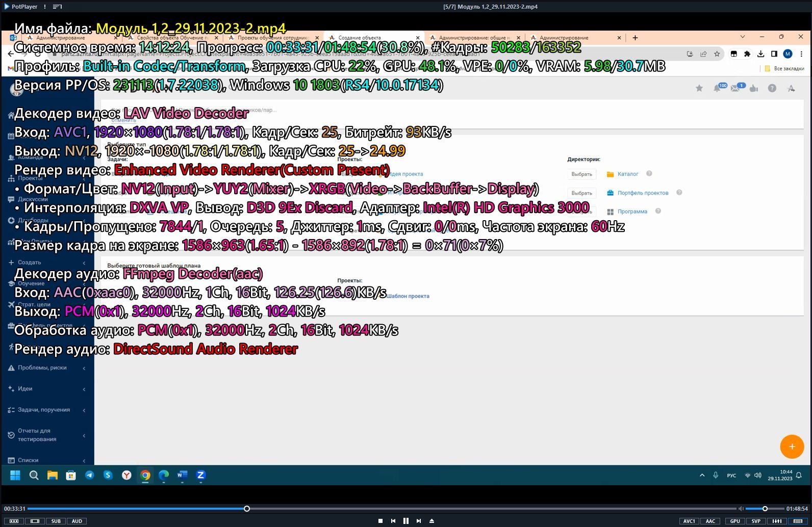The width and height of the screenshot is (812, 527).
Task: Click Word icon in the recorded taskbar
Action: [x=182, y=475]
